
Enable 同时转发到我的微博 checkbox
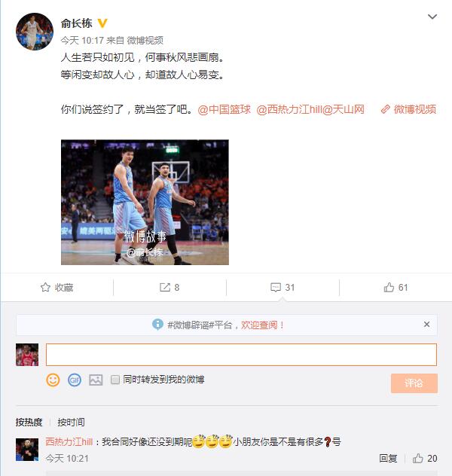[115, 380]
